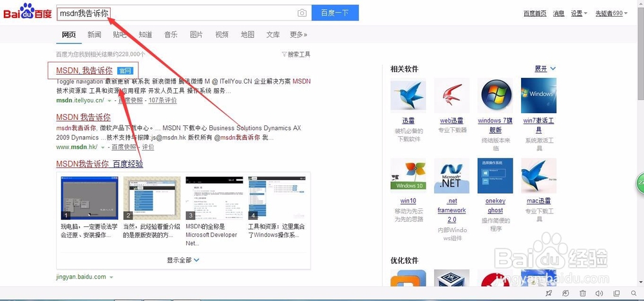Viewport: 644px width, 301px height.
Task: Switch to the 地图 tab
Action: click(x=248, y=35)
